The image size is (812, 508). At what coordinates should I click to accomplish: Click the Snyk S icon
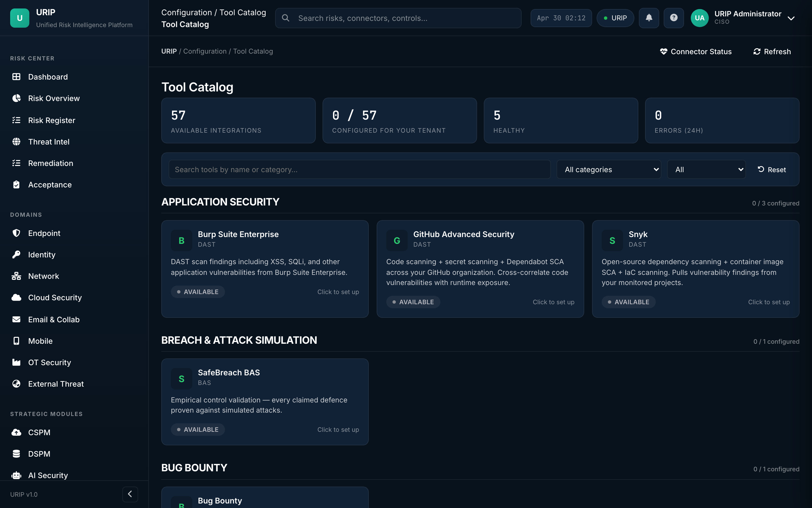612,240
